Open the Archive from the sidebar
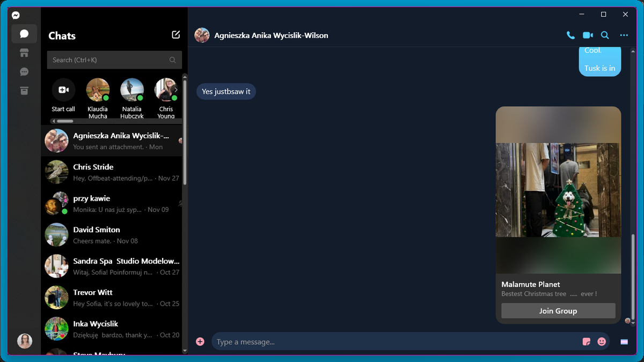 point(24,91)
